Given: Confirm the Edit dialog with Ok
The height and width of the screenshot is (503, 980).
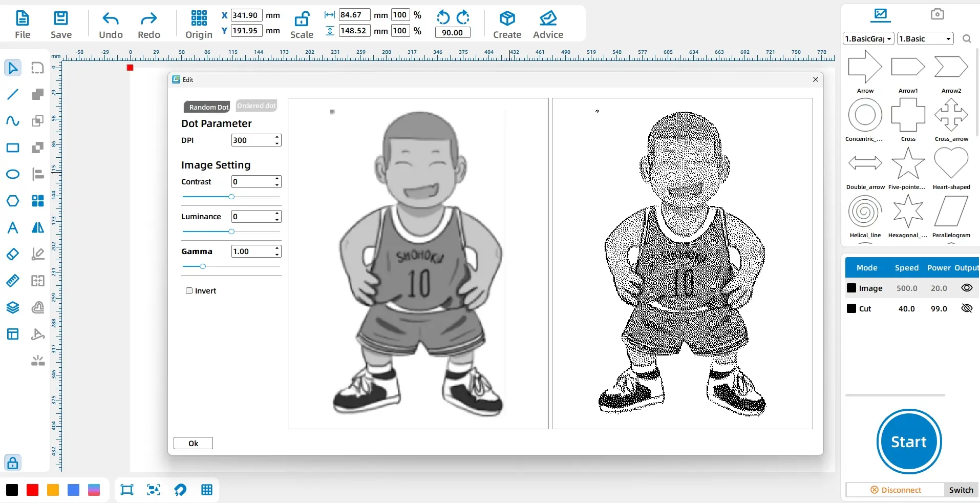Looking at the screenshot, I should (193, 444).
